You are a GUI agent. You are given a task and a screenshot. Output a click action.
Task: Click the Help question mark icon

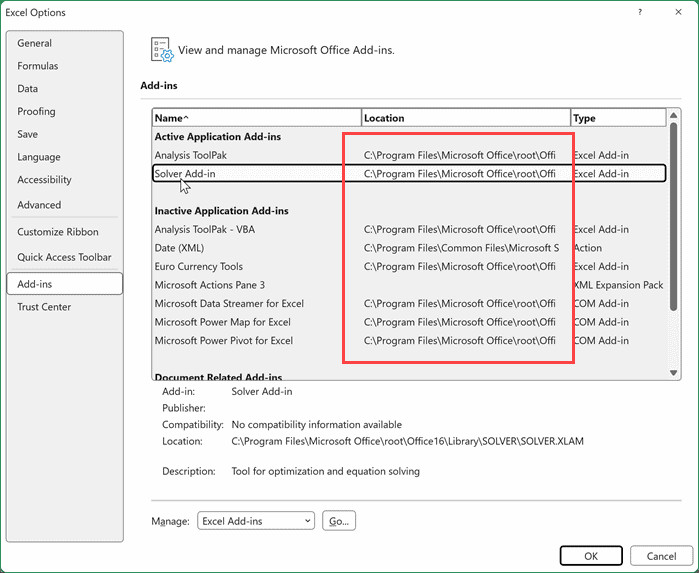coord(640,12)
